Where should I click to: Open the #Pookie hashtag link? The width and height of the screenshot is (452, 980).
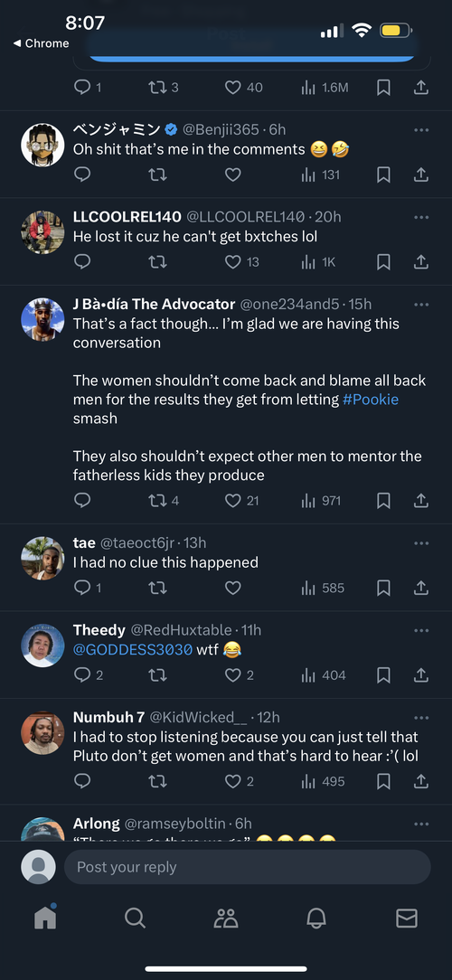point(371,400)
